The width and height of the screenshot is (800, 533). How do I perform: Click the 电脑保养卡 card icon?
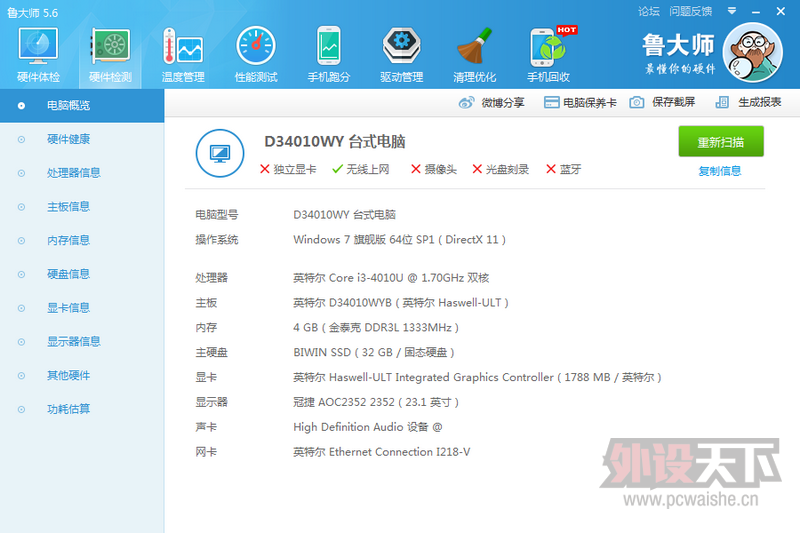[x=551, y=103]
